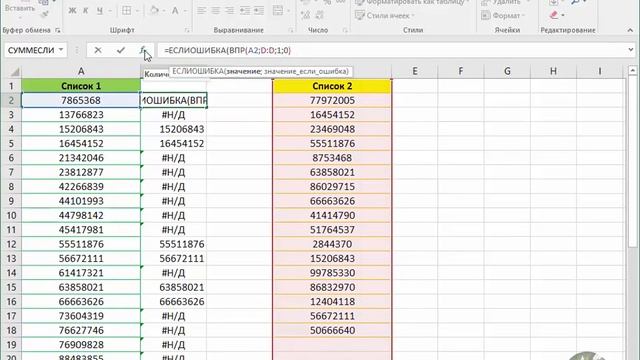Image resolution: width=640 pixels, height=360 pixels.
Task: Click cell containing 13766823
Action: 81,115
